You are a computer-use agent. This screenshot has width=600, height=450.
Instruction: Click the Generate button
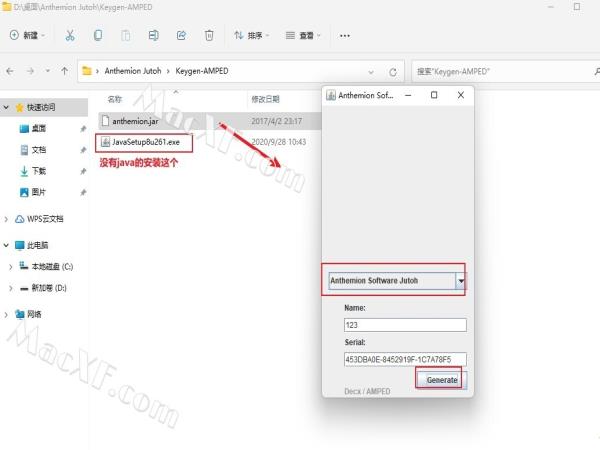[x=442, y=380]
